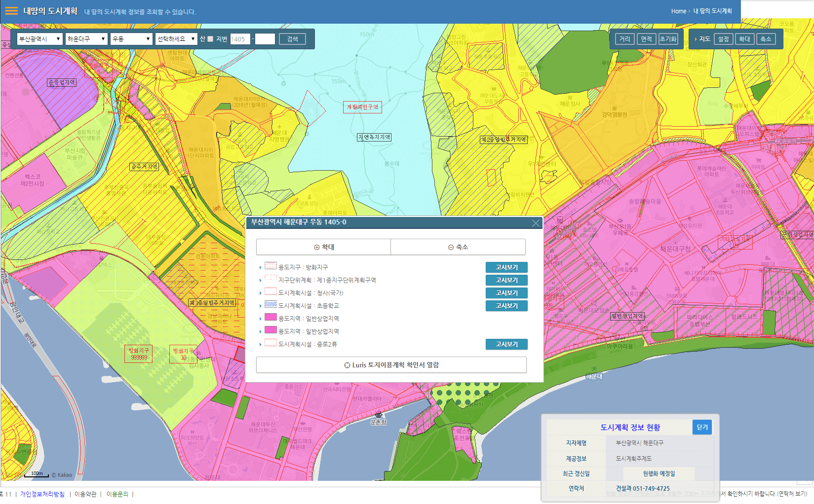814x504 pixels.
Task: Open the 부산광역시 city dropdown
Action: point(39,39)
